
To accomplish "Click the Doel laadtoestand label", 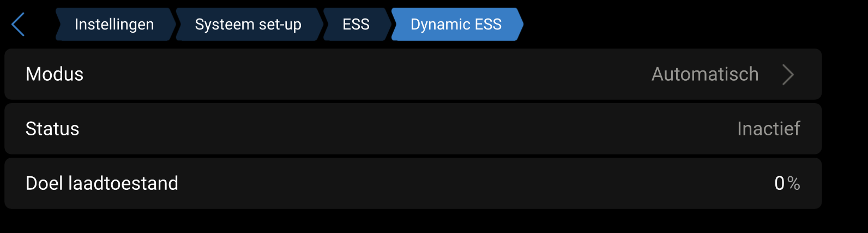I will pos(102,183).
